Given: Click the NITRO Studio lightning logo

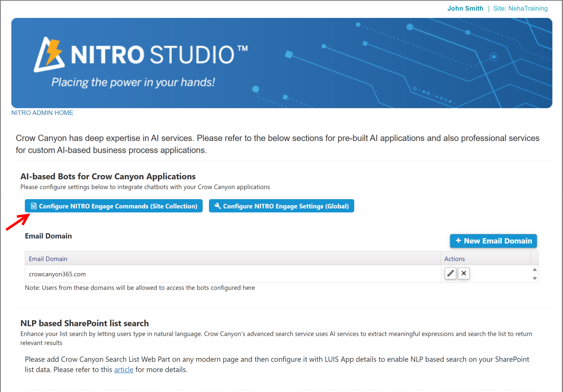Looking at the screenshot, I should [x=49, y=55].
